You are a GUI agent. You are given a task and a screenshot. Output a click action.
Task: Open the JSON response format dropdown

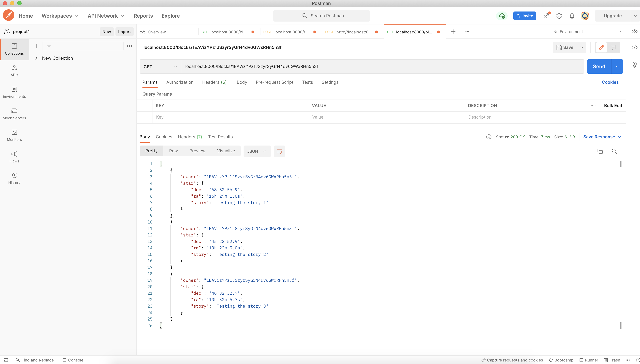257,151
